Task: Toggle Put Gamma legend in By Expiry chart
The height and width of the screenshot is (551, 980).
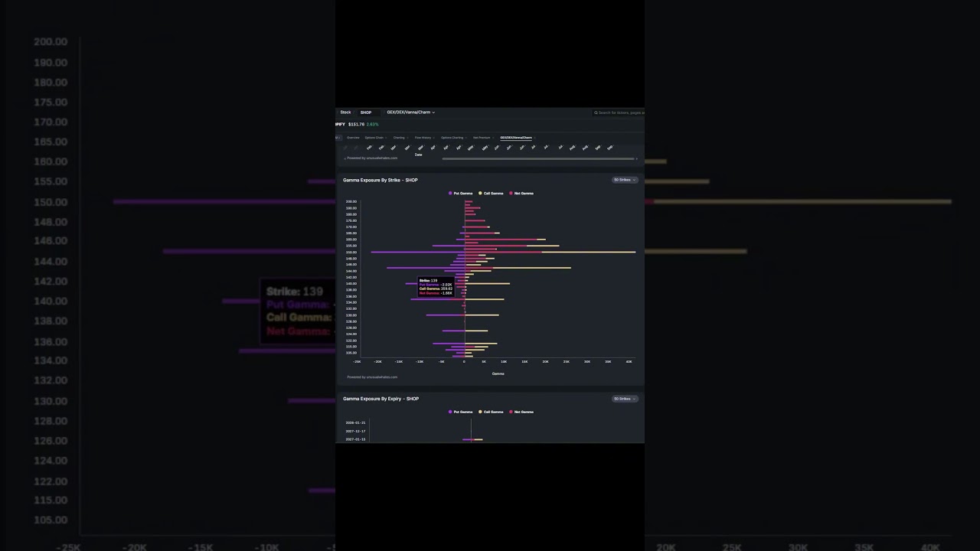Action: [461, 412]
